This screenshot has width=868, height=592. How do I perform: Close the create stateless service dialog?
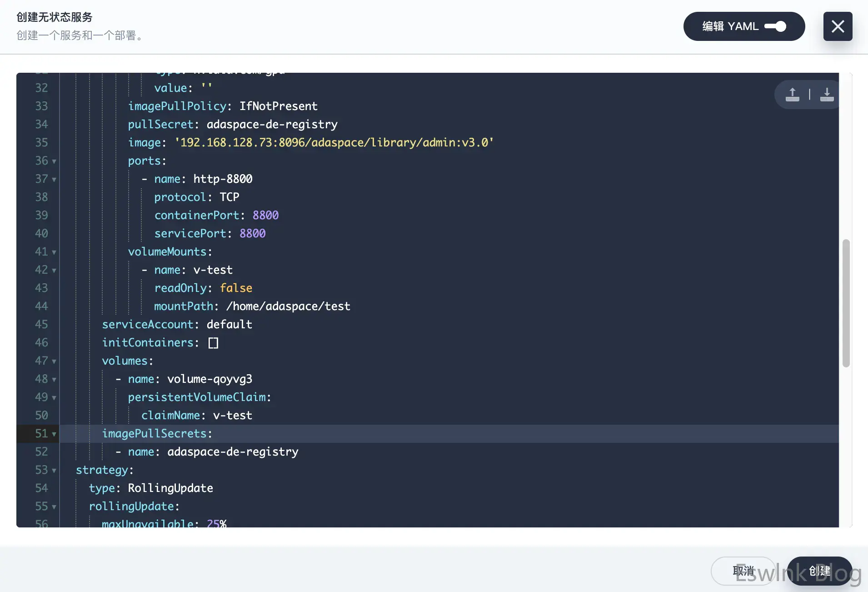pyautogui.click(x=838, y=26)
